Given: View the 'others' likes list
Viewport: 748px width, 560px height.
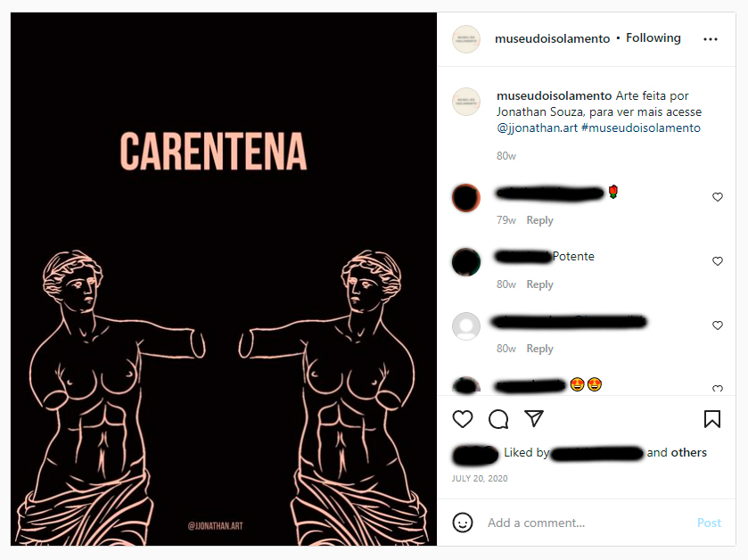Looking at the screenshot, I should tap(688, 453).
